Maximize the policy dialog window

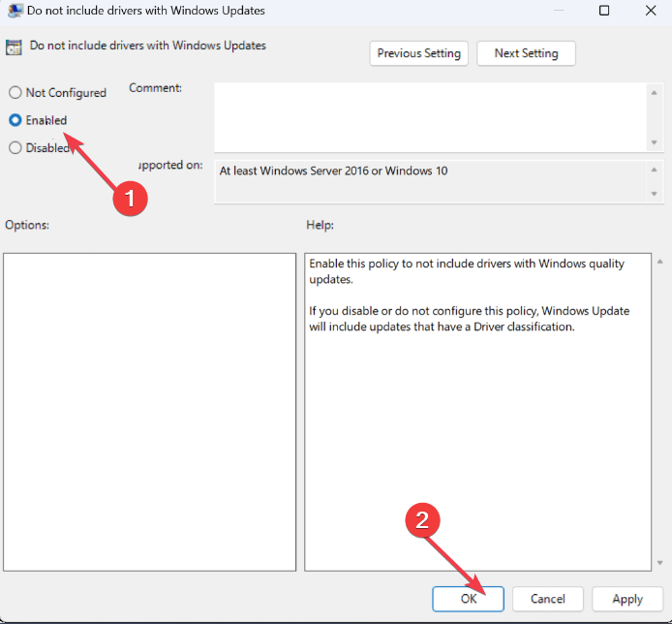(x=604, y=11)
